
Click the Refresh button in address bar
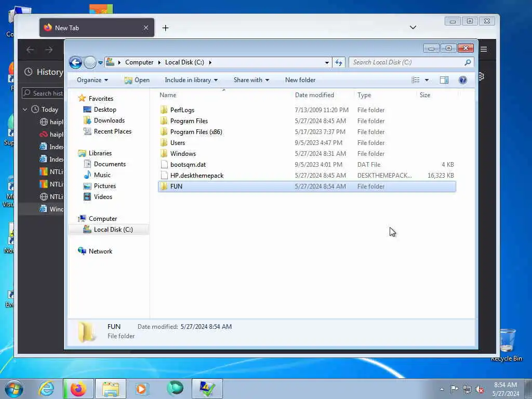(339, 62)
